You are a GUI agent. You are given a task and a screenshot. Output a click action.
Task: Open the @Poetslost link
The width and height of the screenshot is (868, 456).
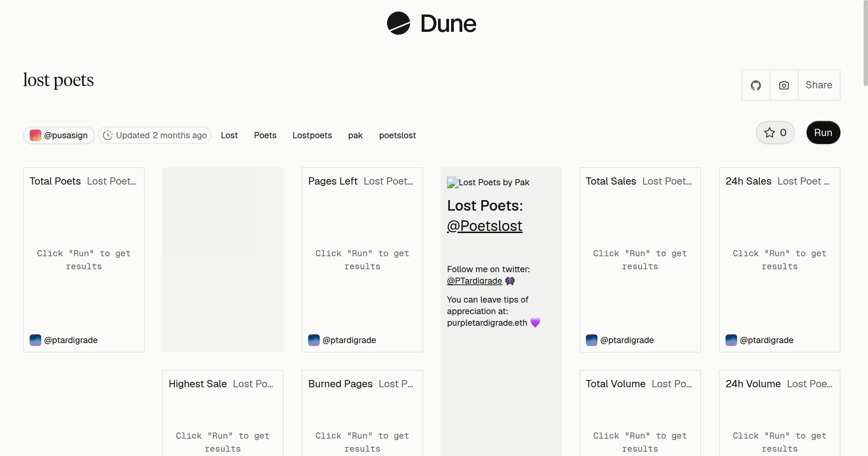tap(485, 226)
